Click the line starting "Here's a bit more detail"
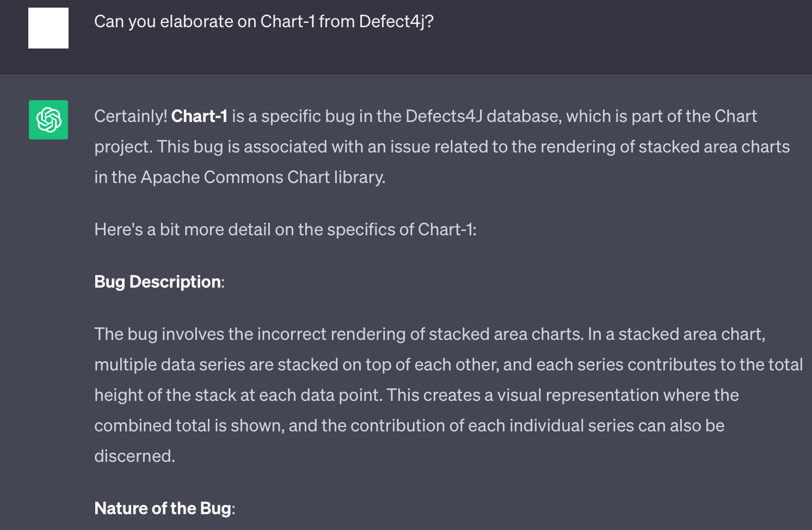Screen dimensions: 812x530 pos(285,229)
